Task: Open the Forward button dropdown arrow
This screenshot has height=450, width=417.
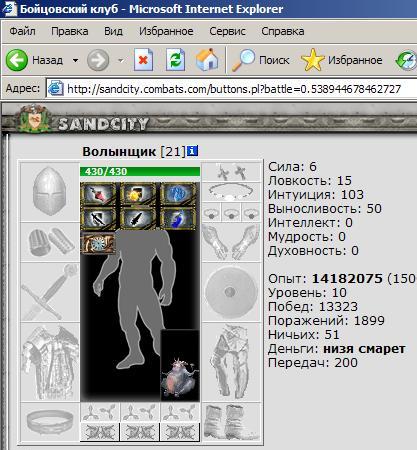Action: (121, 60)
